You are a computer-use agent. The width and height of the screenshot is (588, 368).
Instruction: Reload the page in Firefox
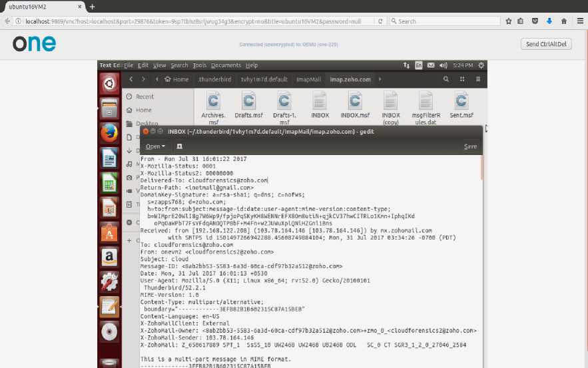pos(380,21)
